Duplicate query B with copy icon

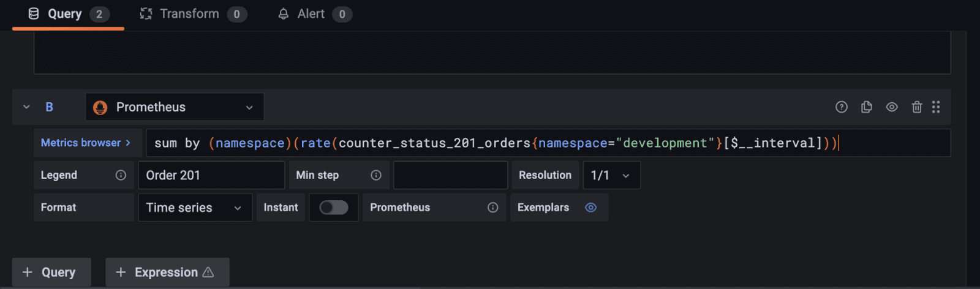(x=867, y=107)
